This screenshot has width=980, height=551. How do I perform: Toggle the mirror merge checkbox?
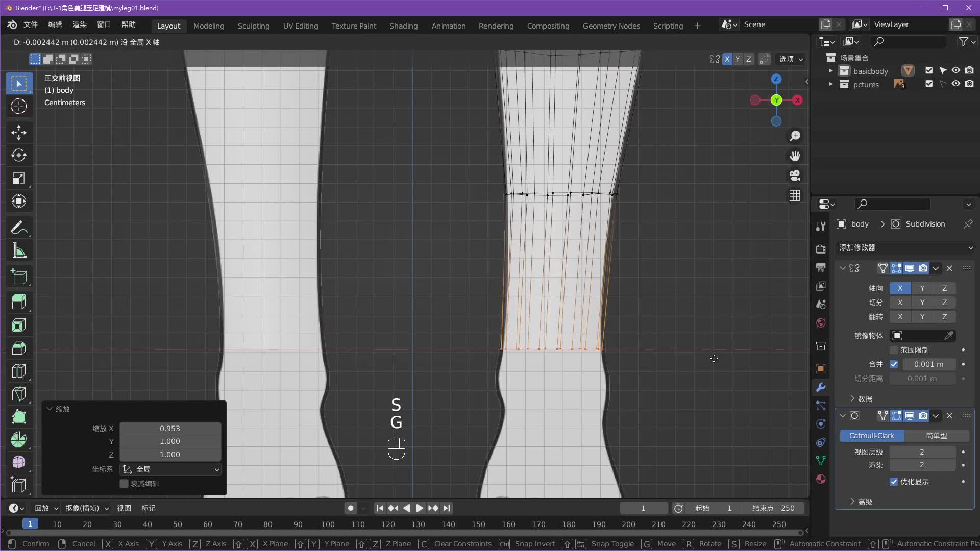[894, 364]
